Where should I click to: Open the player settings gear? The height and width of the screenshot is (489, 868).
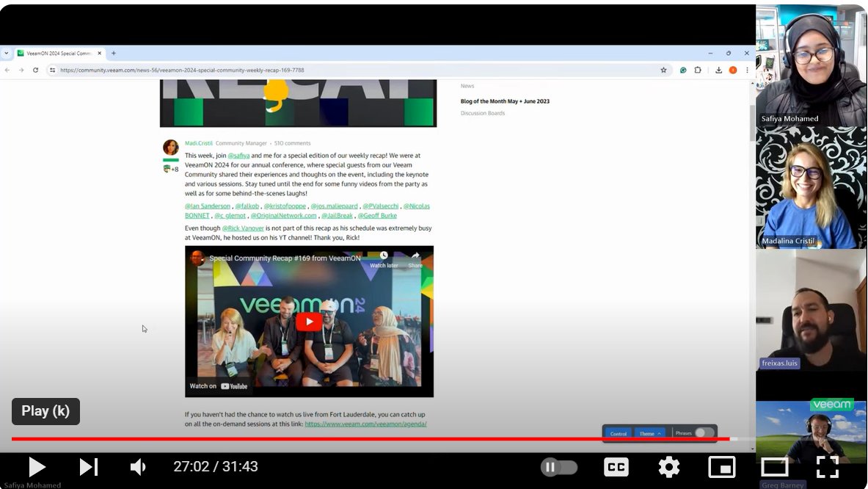(668, 467)
